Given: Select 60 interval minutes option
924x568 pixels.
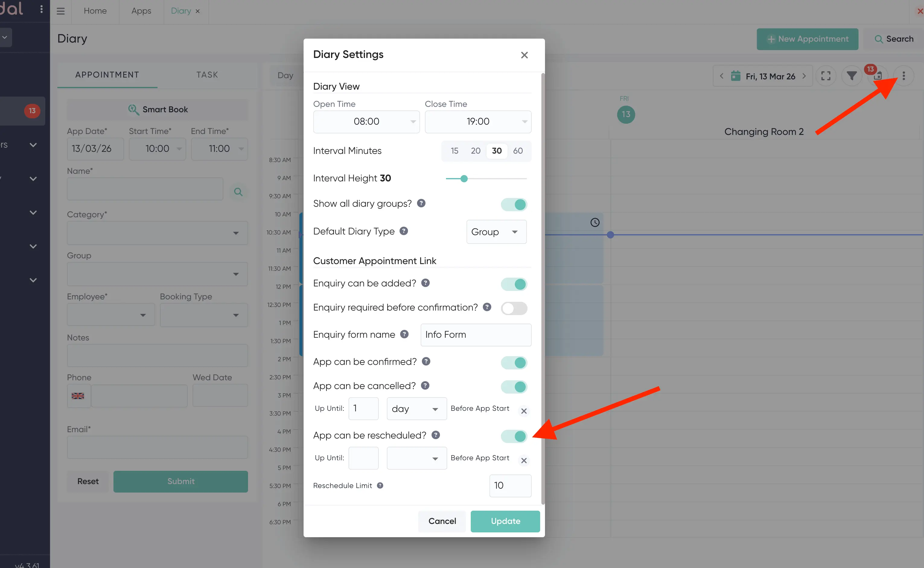Looking at the screenshot, I should pyautogui.click(x=518, y=151).
